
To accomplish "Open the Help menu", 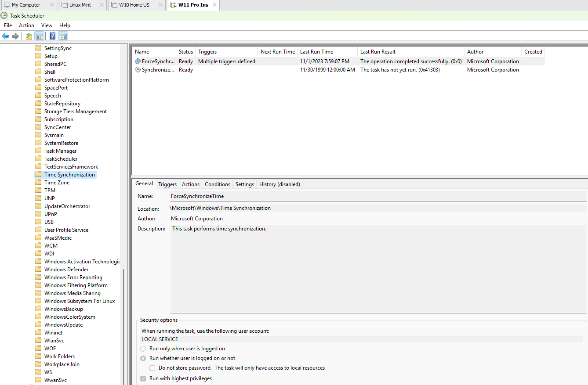I will pyautogui.click(x=65, y=25).
